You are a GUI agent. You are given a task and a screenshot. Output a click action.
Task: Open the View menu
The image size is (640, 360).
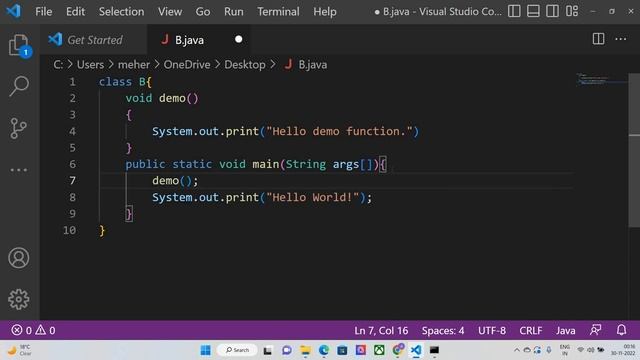tap(170, 11)
